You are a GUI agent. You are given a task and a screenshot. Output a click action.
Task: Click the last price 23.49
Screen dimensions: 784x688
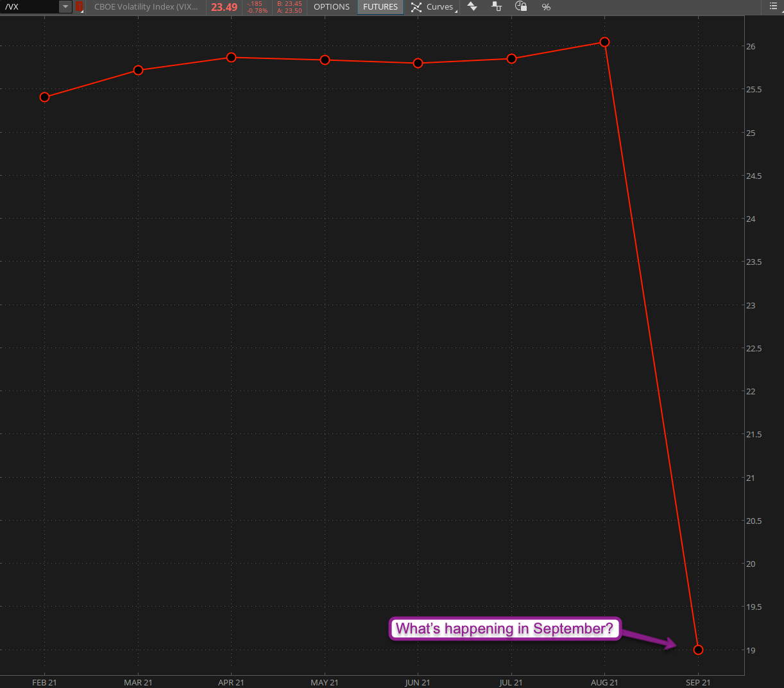(x=224, y=7)
